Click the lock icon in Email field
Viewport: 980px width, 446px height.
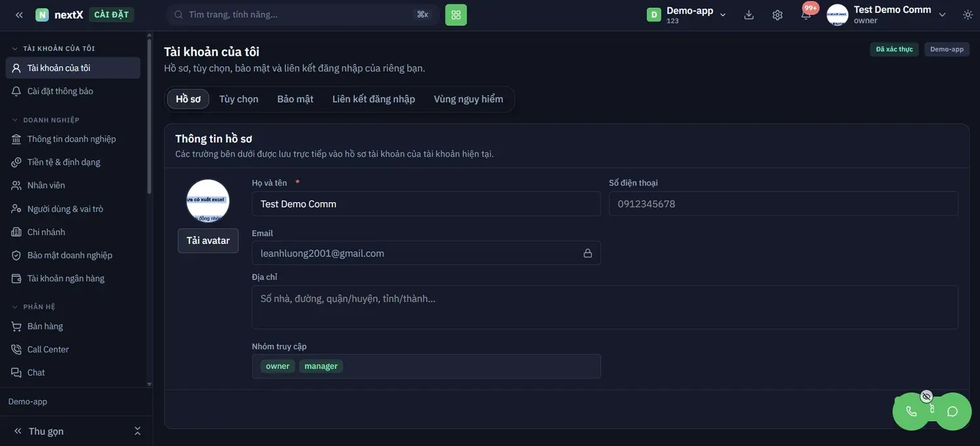(588, 253)
